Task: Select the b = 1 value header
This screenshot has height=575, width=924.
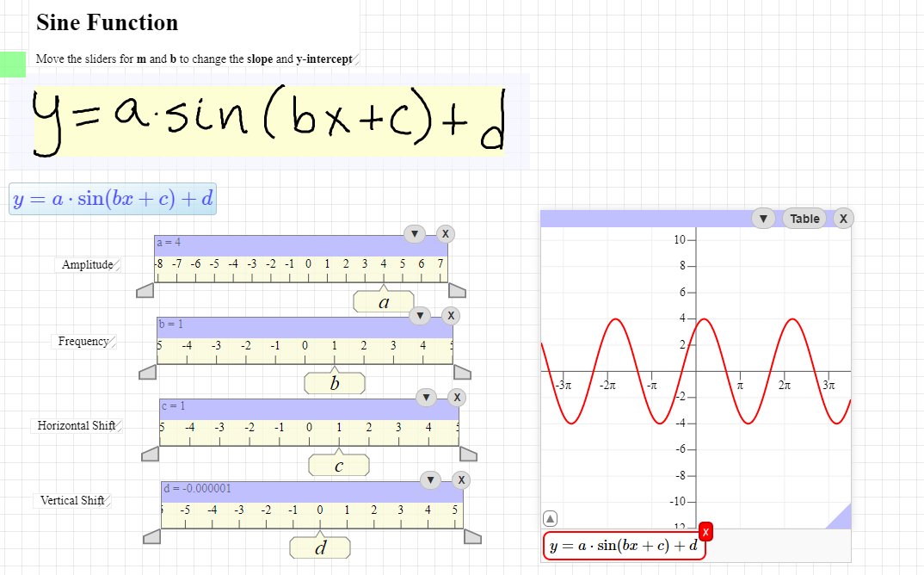Action: coord(171,325)
